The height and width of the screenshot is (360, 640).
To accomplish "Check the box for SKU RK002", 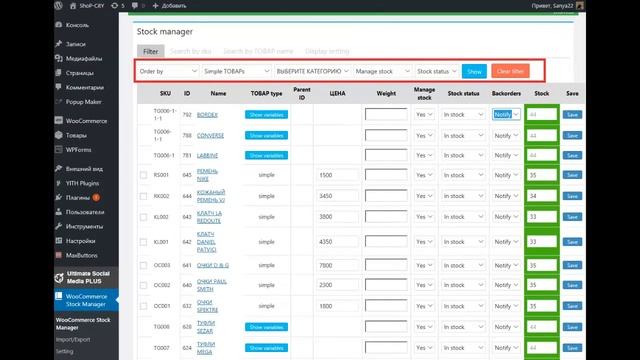I will tap(143, 196).
